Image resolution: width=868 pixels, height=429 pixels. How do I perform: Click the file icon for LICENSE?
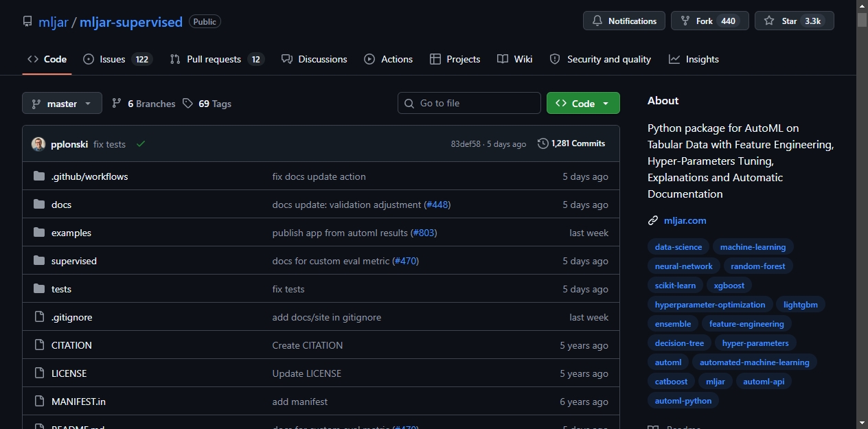coord(39,373)
